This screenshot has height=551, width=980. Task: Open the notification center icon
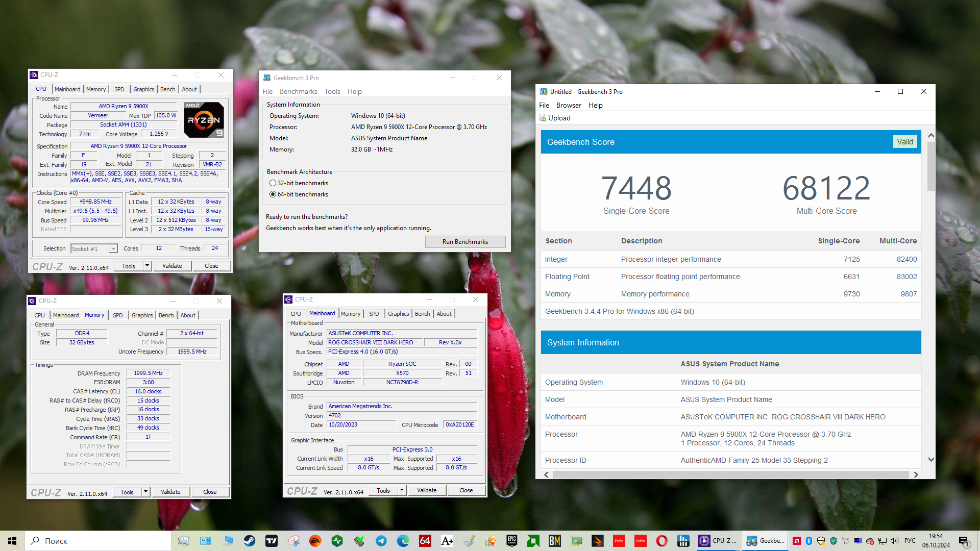pos(964,541)
